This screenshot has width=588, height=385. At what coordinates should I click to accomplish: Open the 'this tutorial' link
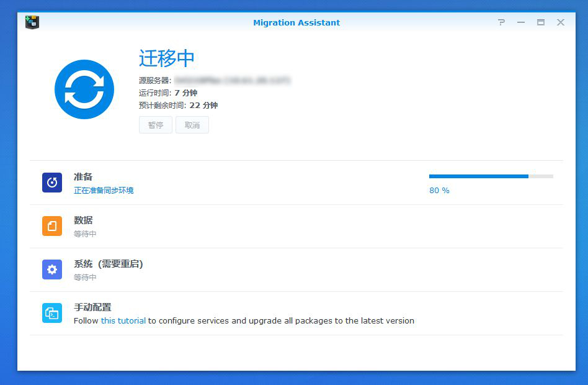[122, 321]
